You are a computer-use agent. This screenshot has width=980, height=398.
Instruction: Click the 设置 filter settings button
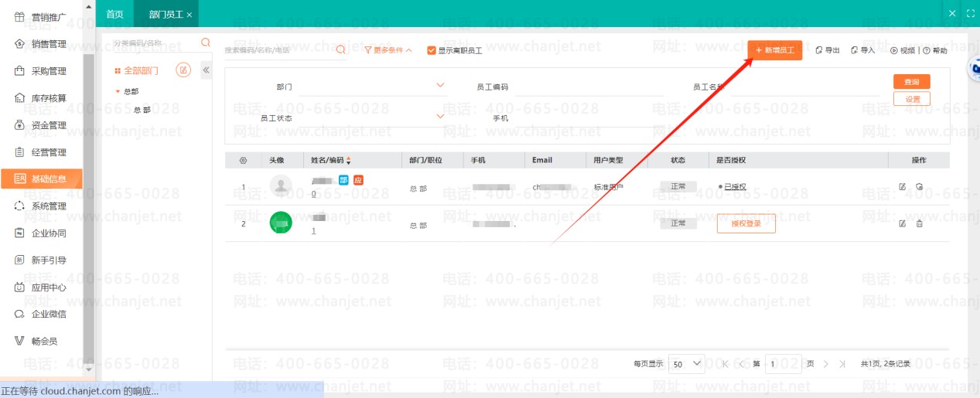click(x=912, y=99)
